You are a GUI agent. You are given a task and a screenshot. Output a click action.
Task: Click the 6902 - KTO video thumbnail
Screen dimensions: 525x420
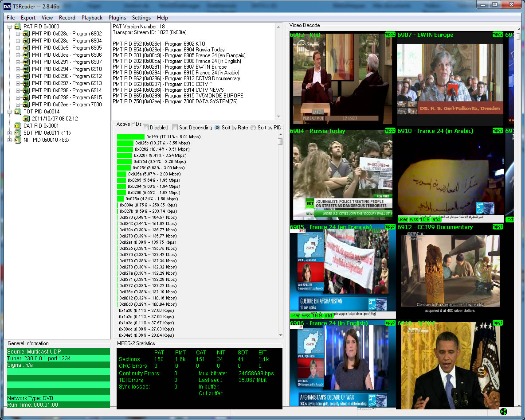click(342, 78)
